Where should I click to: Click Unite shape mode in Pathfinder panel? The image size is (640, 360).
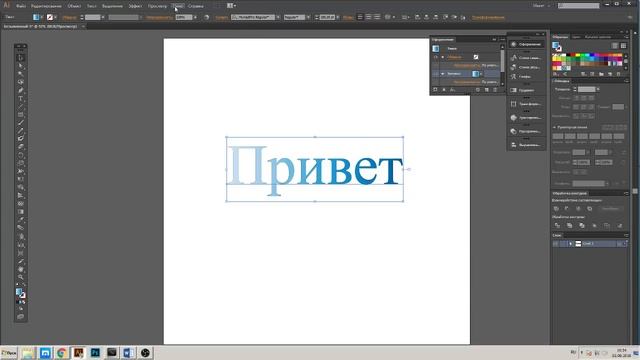point(557,209)
